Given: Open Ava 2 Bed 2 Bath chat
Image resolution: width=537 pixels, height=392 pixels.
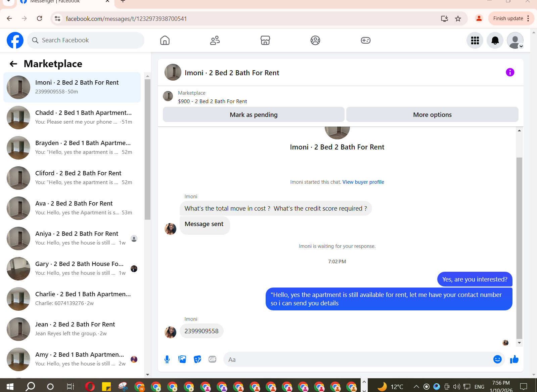Looking at the screenshot, I should click(72, 208).
